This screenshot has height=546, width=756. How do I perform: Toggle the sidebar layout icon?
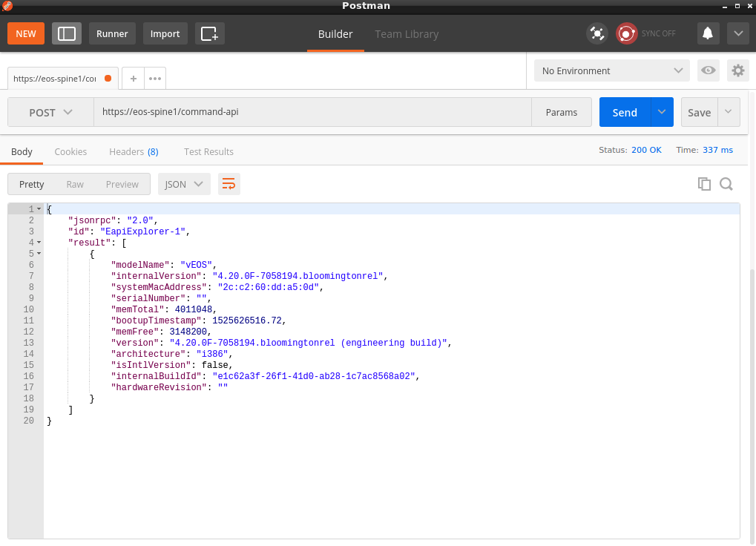[x=67, y=33]
